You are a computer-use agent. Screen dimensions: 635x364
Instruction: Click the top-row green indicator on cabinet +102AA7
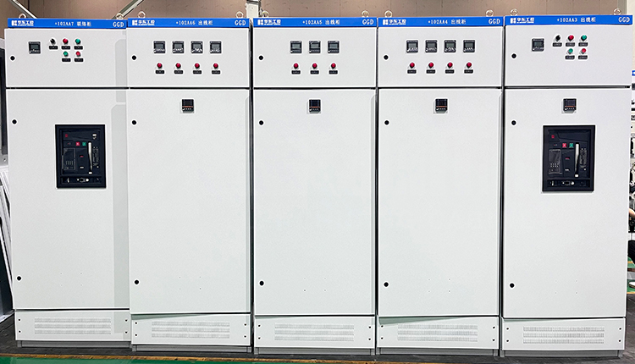78,41
